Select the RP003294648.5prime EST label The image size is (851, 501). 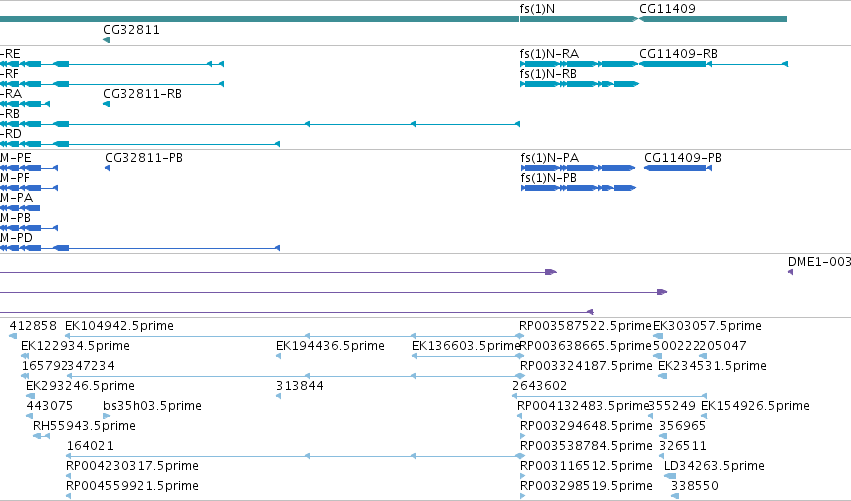[x=586, y=426]
